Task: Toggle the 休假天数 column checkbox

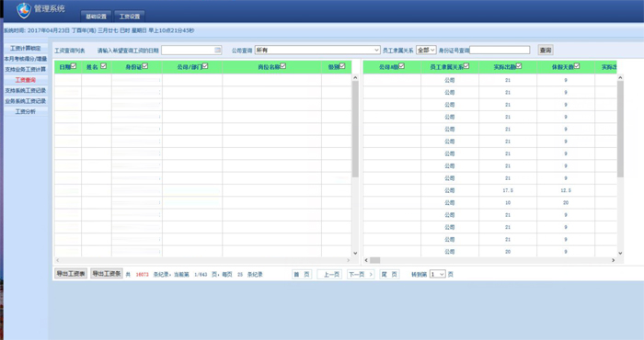Action: (577, 66)
